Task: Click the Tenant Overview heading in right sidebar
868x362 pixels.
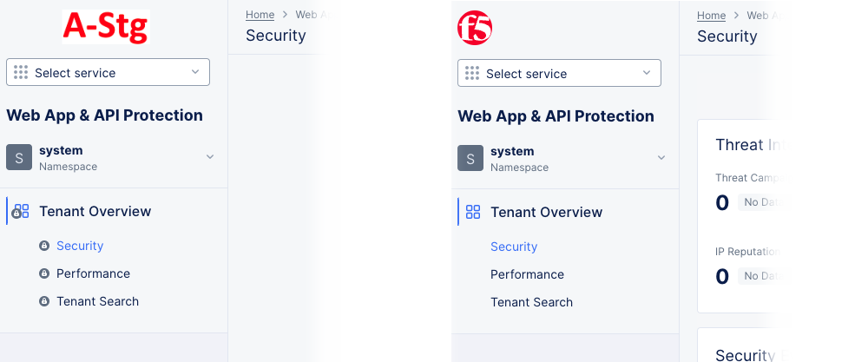Action: [x=546, y=212]
